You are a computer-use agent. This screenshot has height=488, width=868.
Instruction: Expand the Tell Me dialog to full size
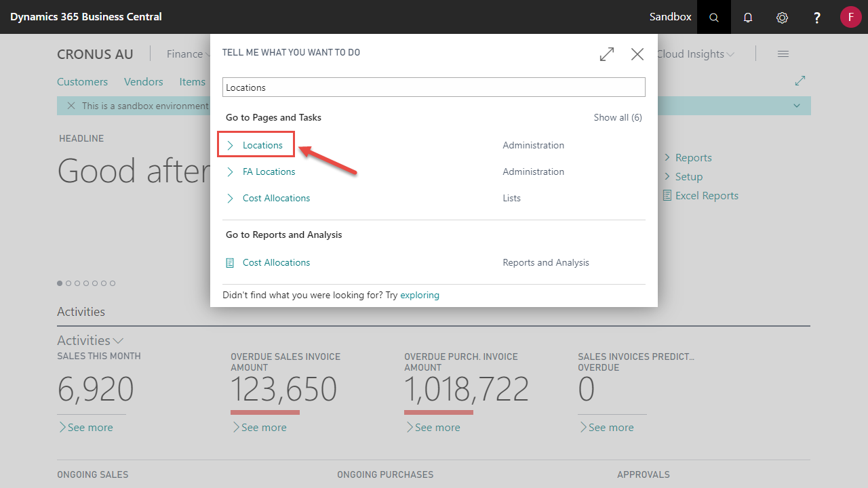coord(607,54)
